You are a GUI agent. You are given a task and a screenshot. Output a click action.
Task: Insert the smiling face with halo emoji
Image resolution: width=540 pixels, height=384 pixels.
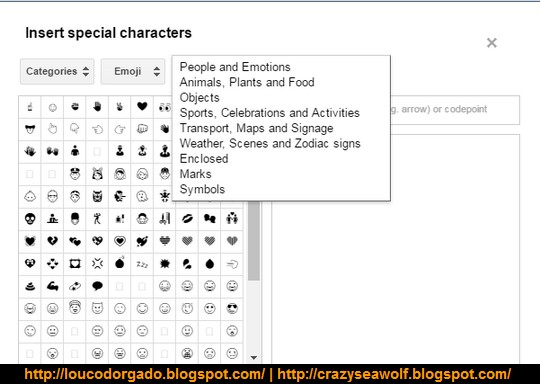75,308
